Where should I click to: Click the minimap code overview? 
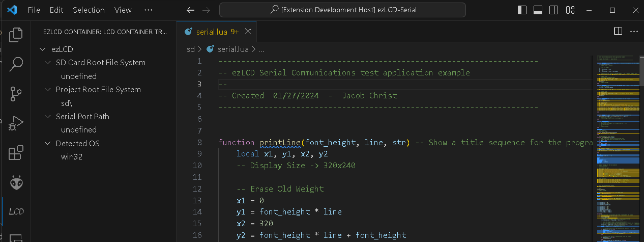tap(618, 148)
